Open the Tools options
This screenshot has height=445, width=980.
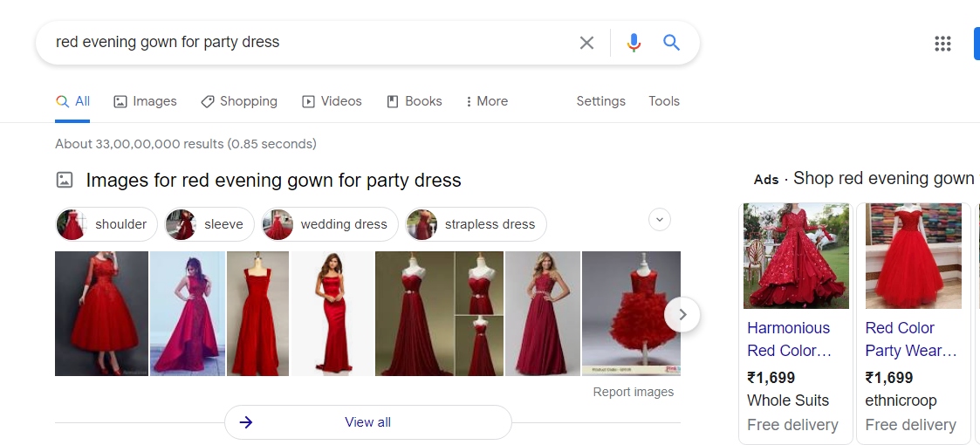664,101
